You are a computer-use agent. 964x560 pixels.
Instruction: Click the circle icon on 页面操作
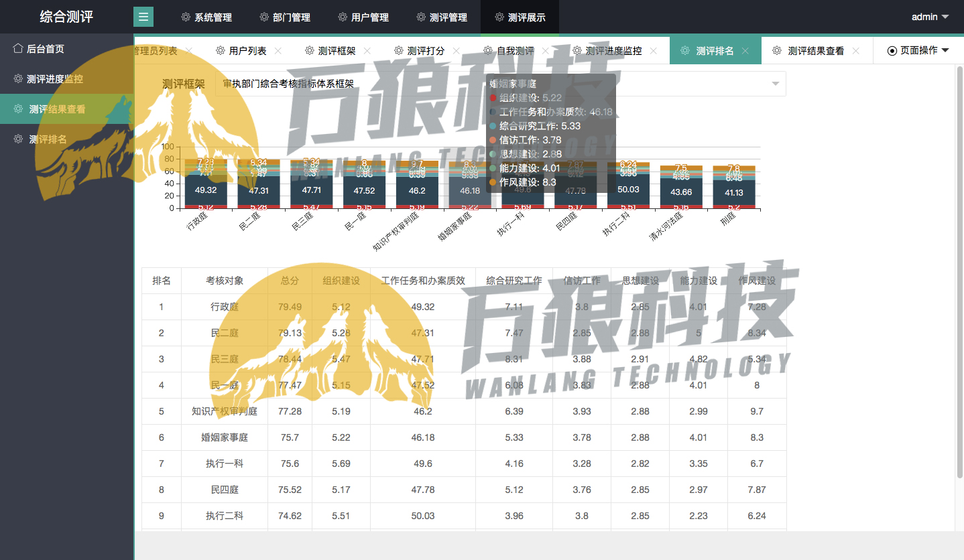(892, 51)
